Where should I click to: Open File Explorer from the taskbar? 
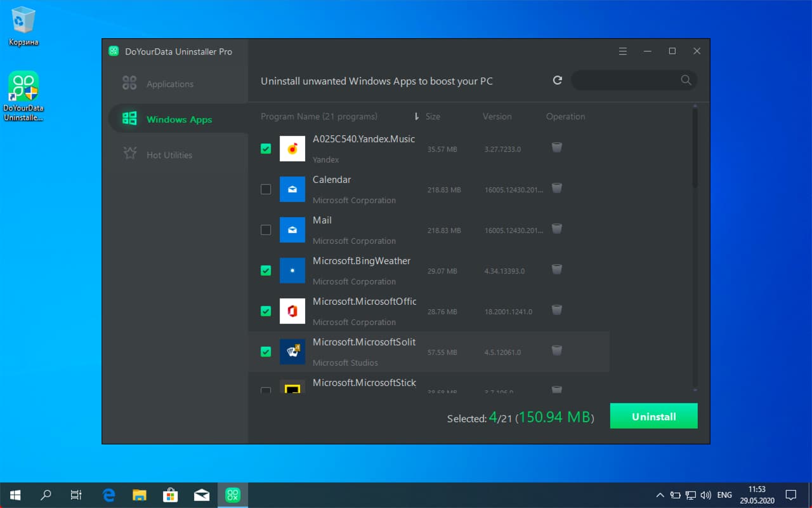coord(139,495)
